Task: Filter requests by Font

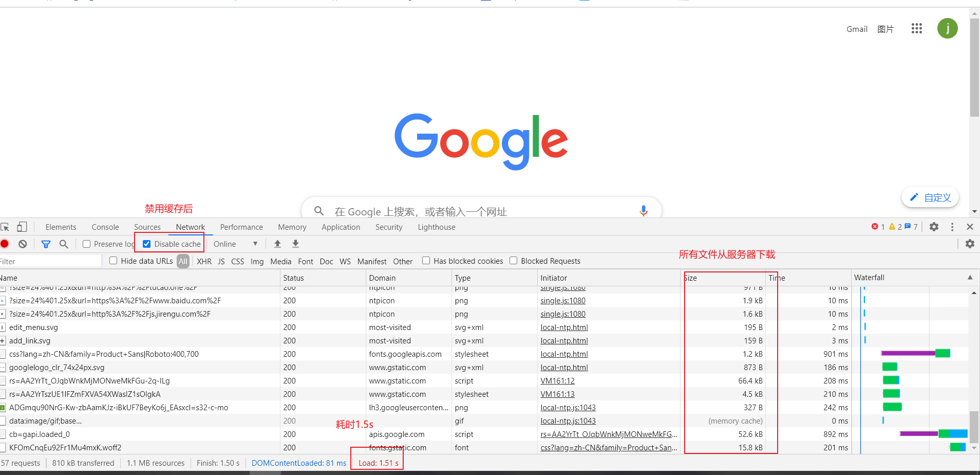Action: [x=306, y=261]
